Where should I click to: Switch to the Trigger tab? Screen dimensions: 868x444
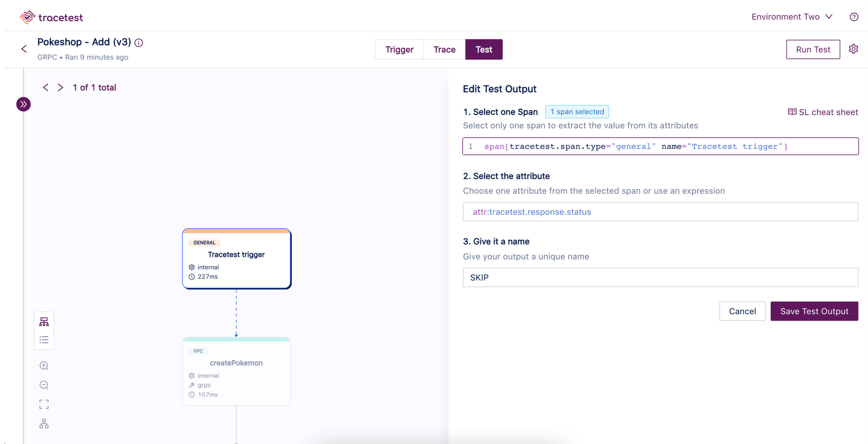click(399, 49)
